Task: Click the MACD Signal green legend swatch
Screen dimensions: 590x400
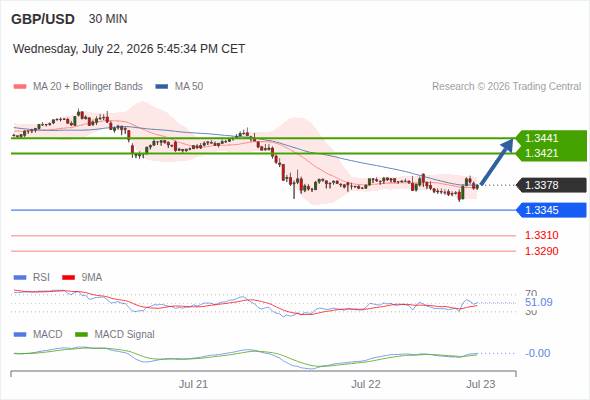Action: (82, 335)
